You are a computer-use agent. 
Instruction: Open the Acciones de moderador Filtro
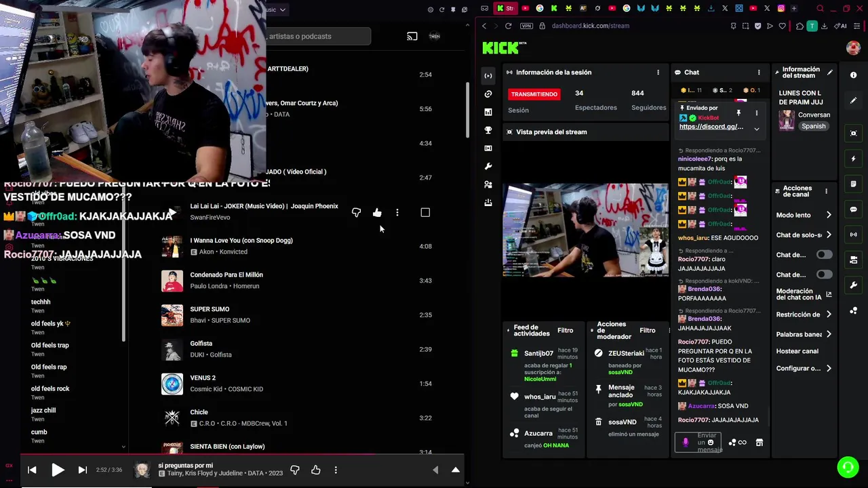pyautogui.click(x=648, y=330)
